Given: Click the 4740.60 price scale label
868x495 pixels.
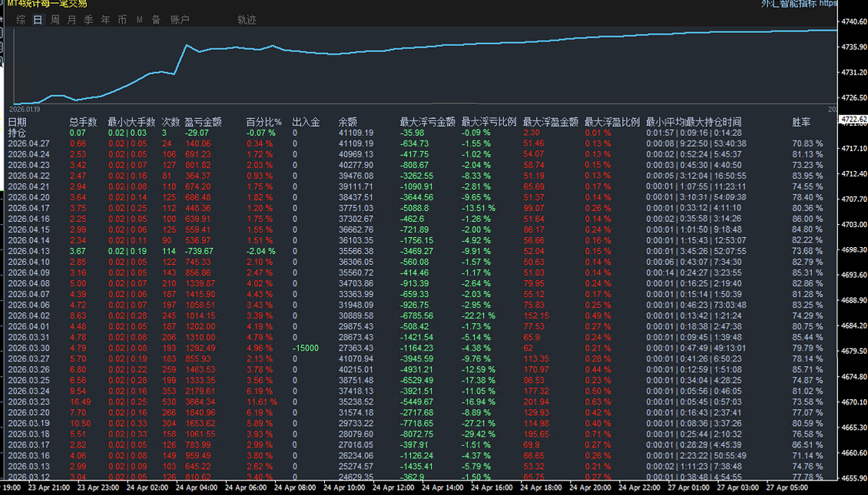Looking at the screenshot, I should click(x=854, y=21).
